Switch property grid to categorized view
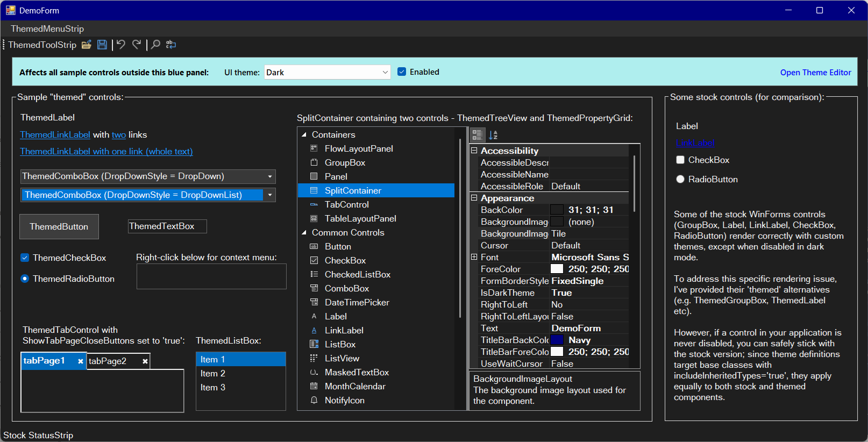Image resolution: width=868 pixels, height=442 pixels. pyautogui.click(x=477, y=135)
